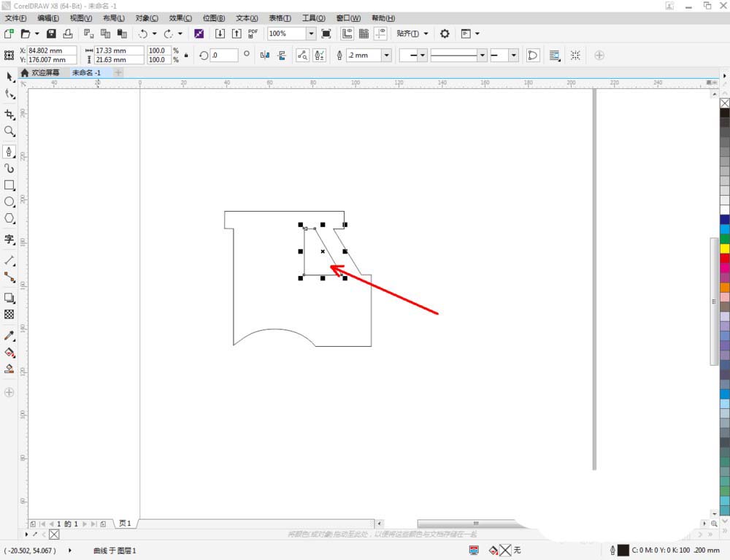Select the Ellipse tool
Image resolution: width=730 pixels, height=560 pixels.
(9, 202)
